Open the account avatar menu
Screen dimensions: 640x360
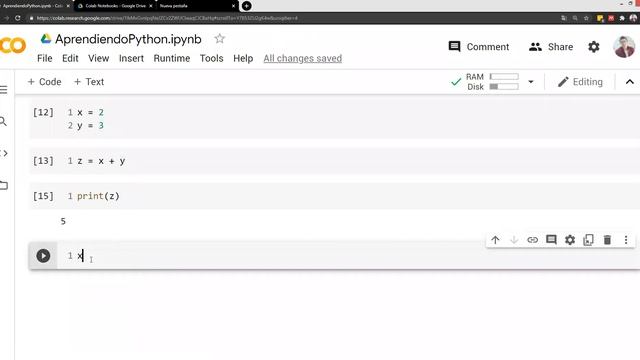pyautogui.click(x=624, y=47)
